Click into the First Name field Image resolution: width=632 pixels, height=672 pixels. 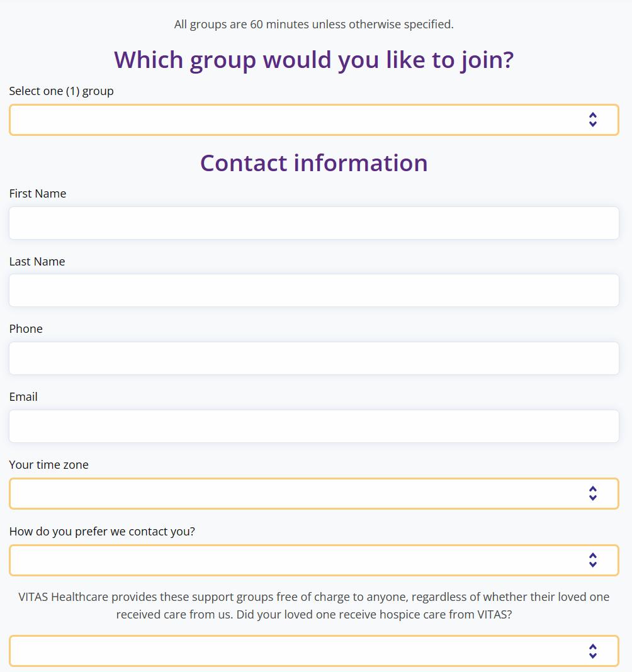click(313, 223)
